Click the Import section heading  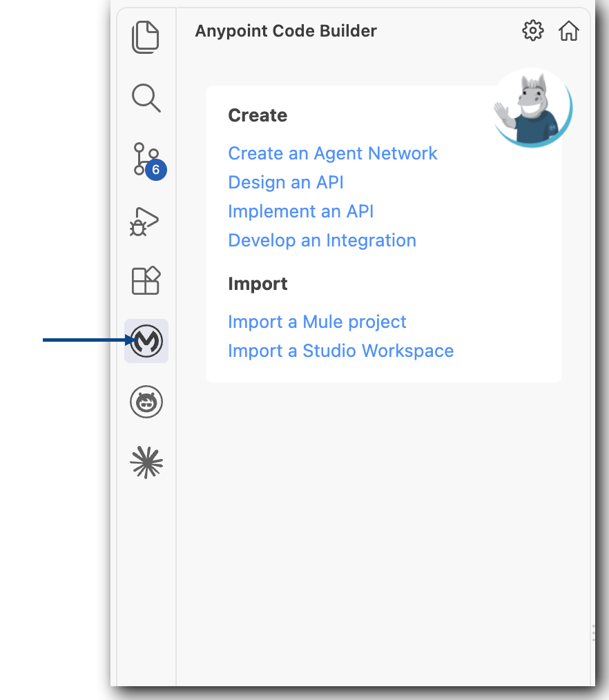pyautogui.click(x=258, y=284)
